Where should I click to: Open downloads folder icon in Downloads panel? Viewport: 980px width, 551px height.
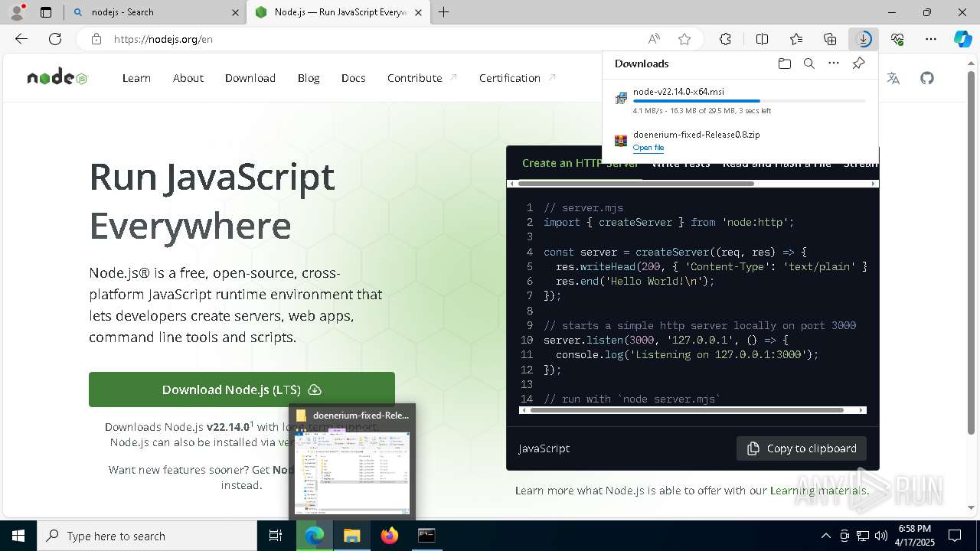coord(785,64)
